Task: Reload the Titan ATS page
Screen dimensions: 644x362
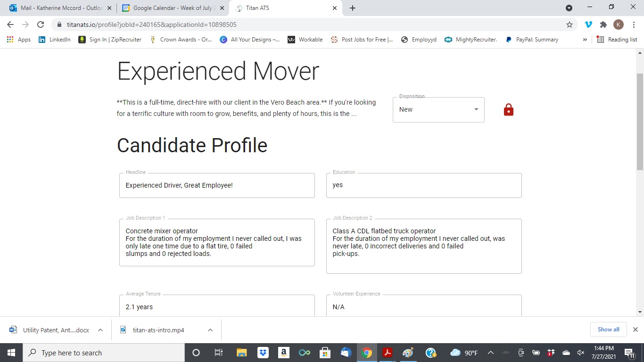Action: (41, 25)
